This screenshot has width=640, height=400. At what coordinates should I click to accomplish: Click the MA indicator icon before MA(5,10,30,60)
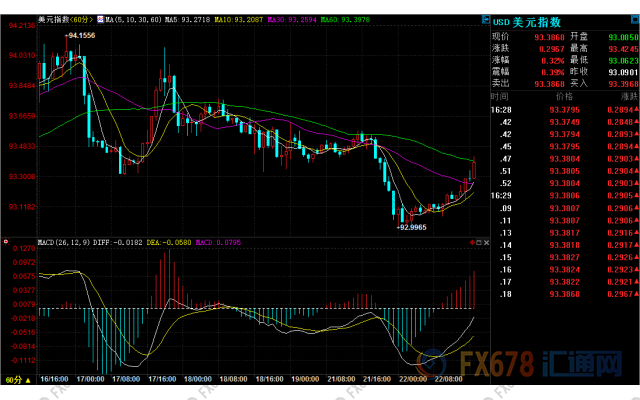[x=100, y=19]
